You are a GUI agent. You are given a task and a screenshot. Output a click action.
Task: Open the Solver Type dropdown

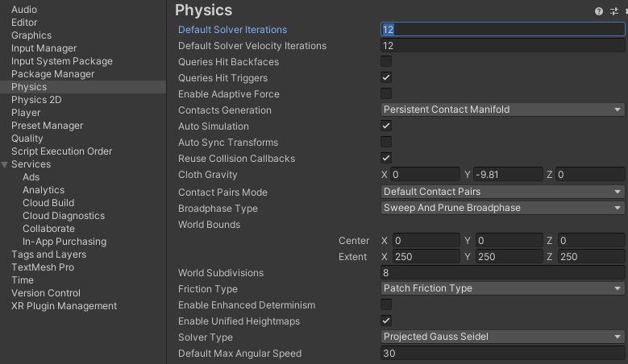502,337
